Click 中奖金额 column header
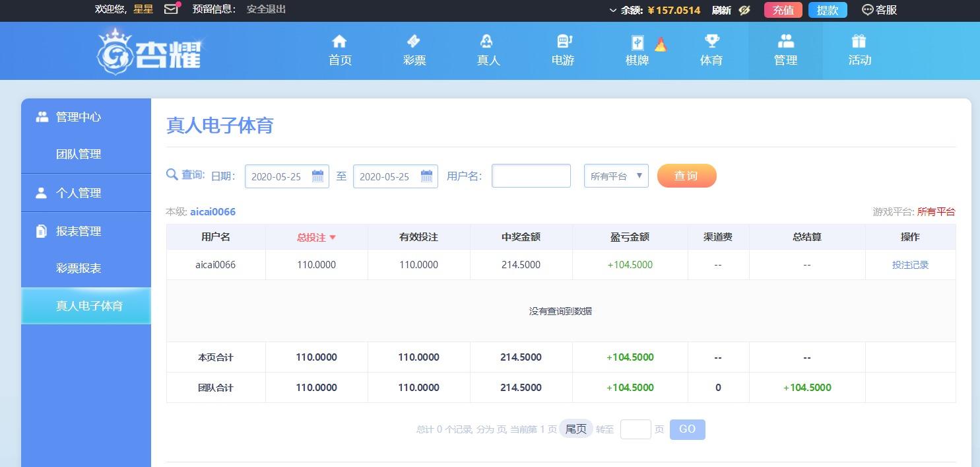This screenshot has height=467, width=980. (x=521, y=237)
